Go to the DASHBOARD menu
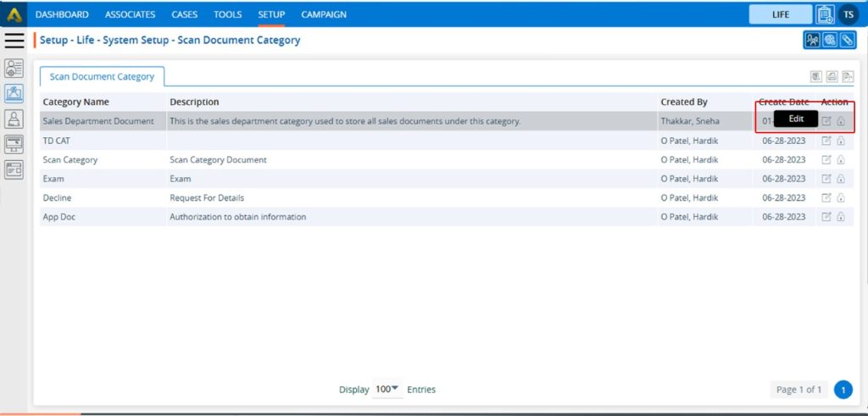The height and width of the screenshot is (416, 868). pos(62,14)
